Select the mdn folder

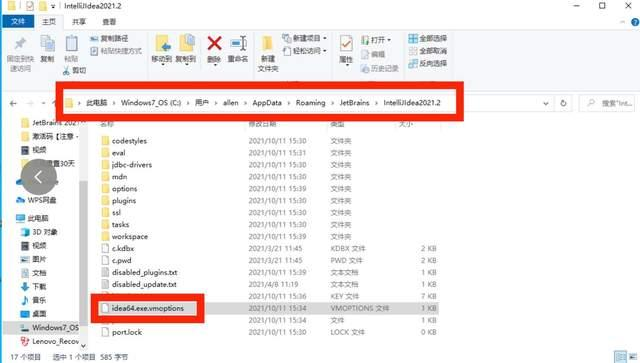[119, 177]
